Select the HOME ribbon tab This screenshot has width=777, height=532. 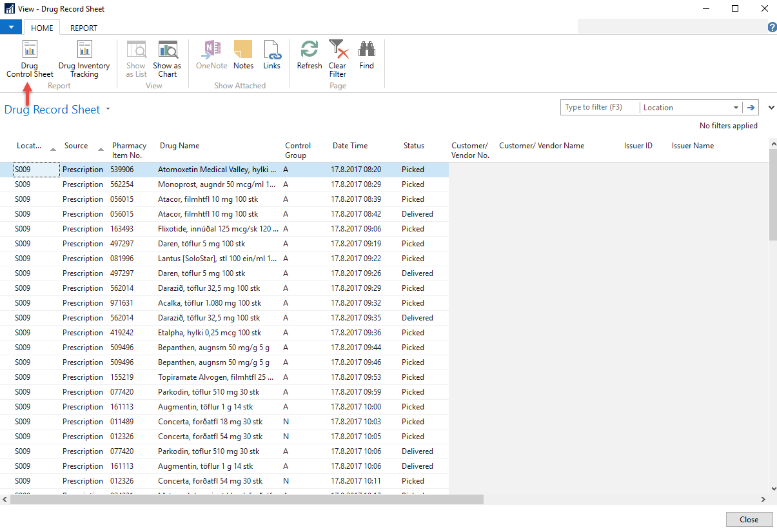coord(43,28)
